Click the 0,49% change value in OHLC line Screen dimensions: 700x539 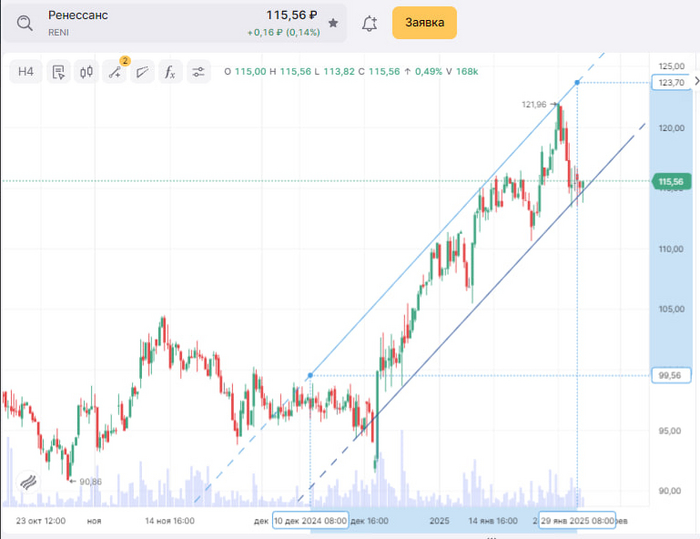coord(429,71)
